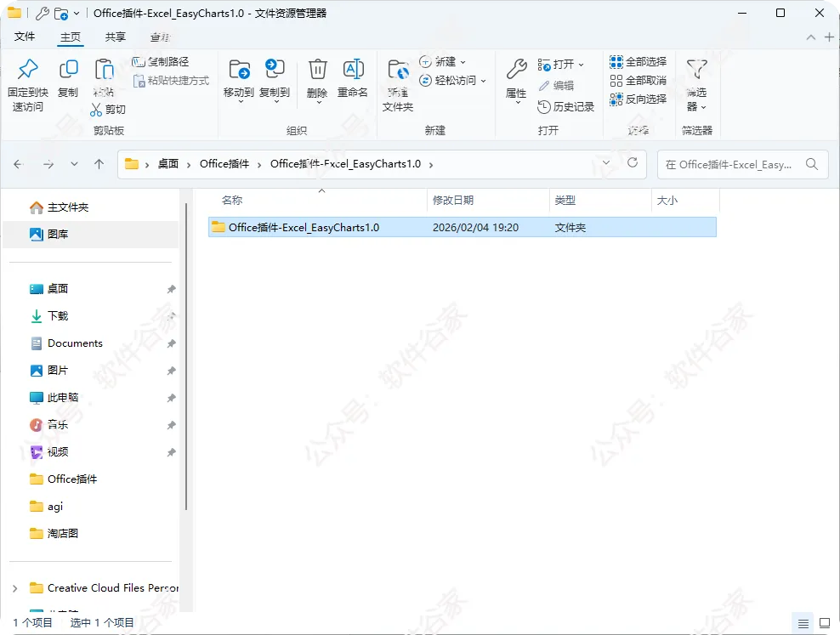Refresh the current folder view
This screenshot has width=840, height=635.
[633, 162]
